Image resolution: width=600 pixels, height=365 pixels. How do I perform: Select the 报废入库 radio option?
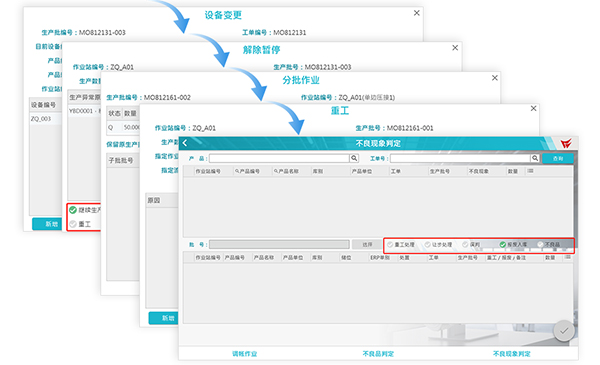tap(513, 244)
